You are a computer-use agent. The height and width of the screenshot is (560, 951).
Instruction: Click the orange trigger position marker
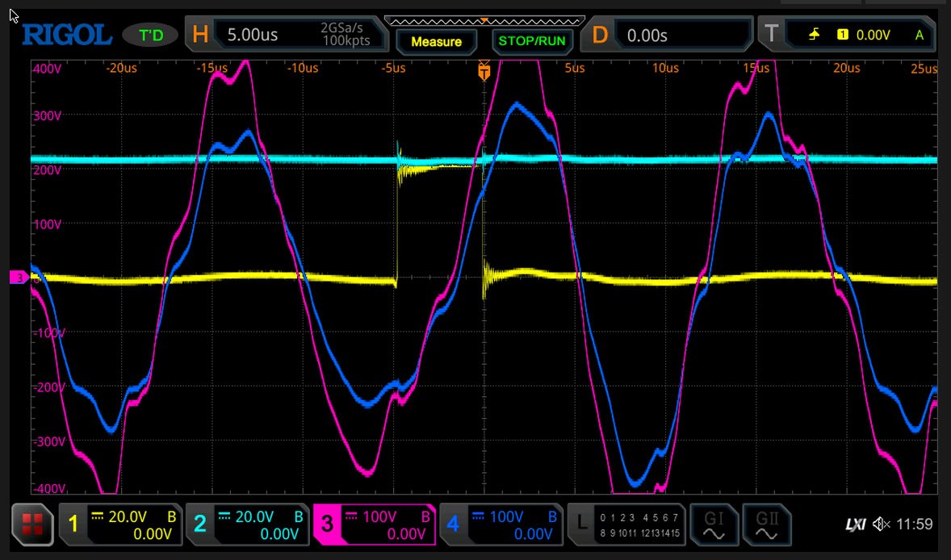[484, 73]
